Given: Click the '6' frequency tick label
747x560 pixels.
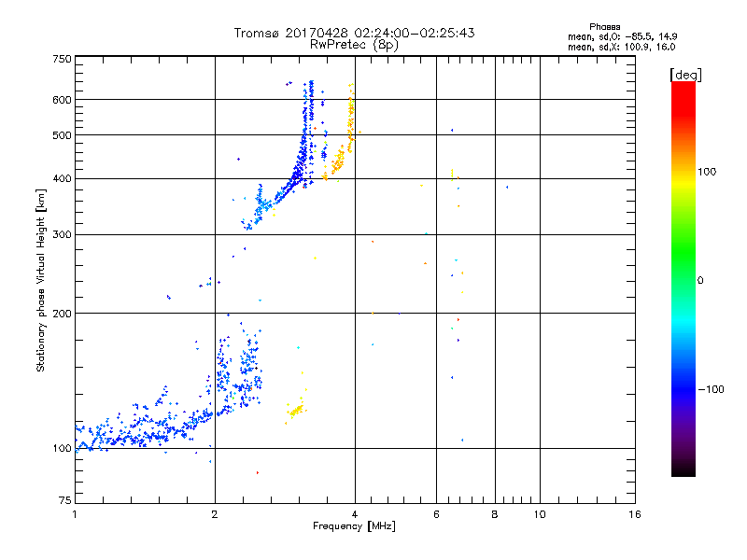Looking at the screenshot, I should [x=436, y=514].
